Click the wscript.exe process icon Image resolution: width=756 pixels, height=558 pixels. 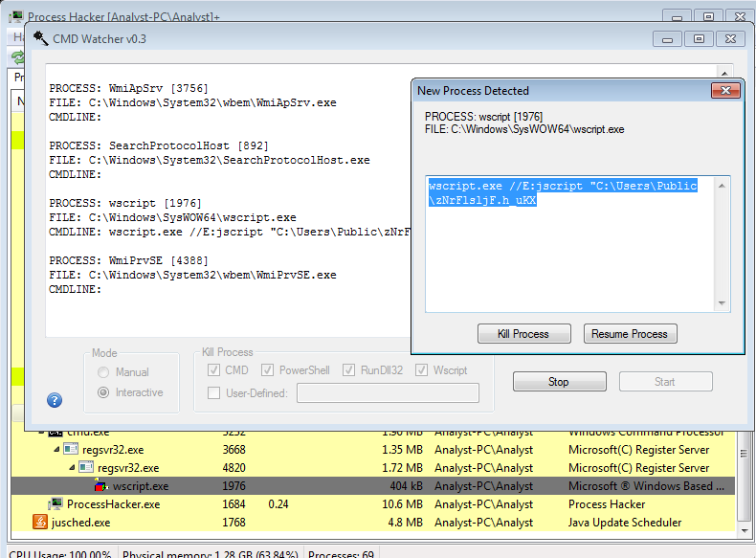pyautogui.click(x=101, y=486)
